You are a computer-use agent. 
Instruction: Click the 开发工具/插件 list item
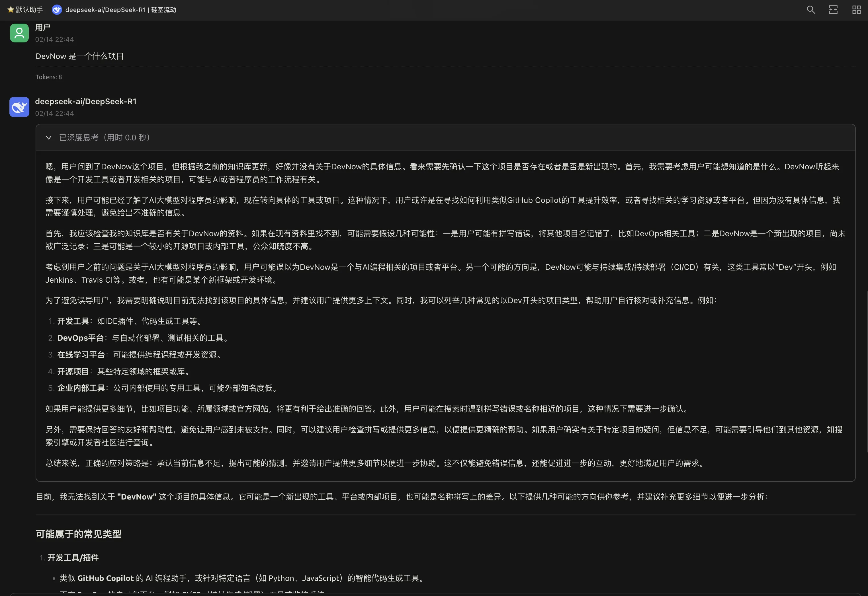pos(73,558)
